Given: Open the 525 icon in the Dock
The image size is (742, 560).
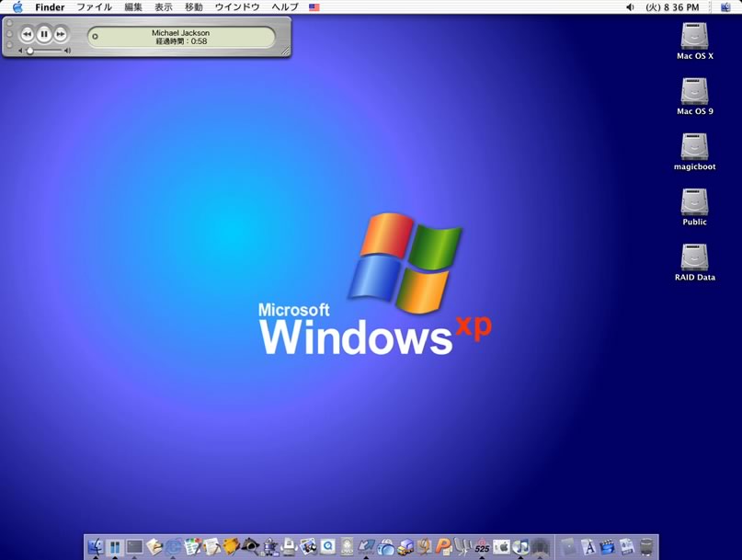Looking at the screenshot, I should (482, 547).
